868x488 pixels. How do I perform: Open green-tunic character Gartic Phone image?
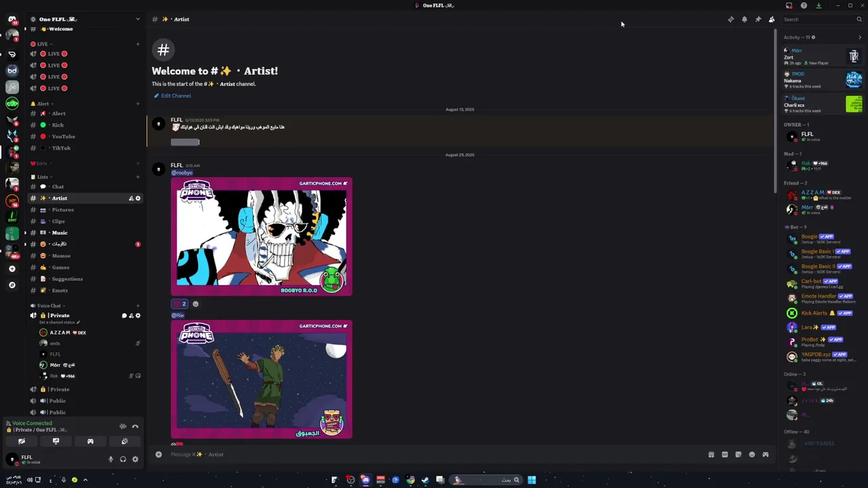click(262, 380)
